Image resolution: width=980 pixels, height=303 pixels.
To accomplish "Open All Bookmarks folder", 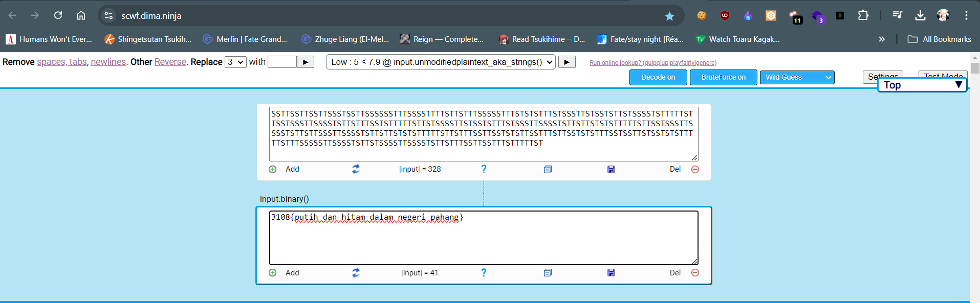I will (939, 39).
